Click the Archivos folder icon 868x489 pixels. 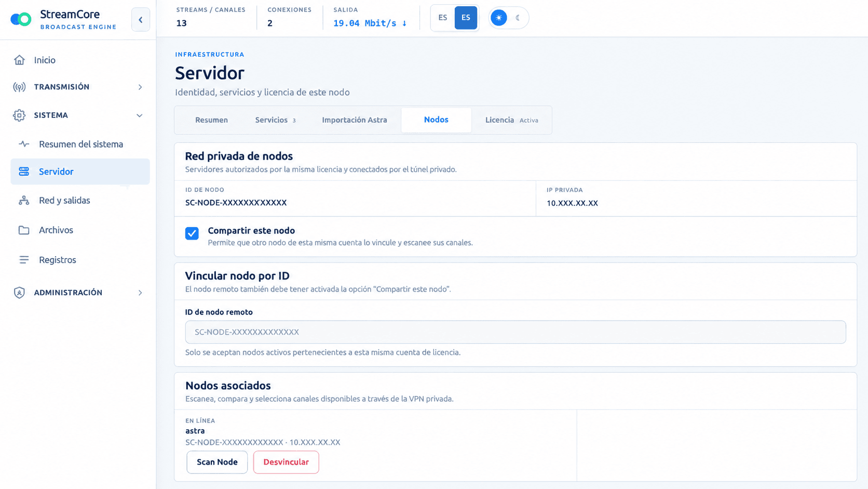[24, 230]
